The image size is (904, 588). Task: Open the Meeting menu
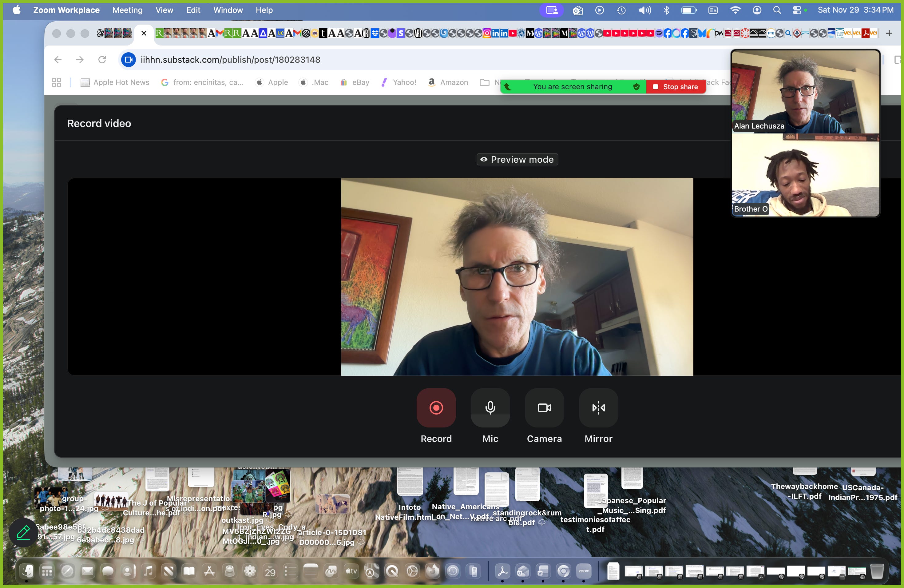coord(127,10)
